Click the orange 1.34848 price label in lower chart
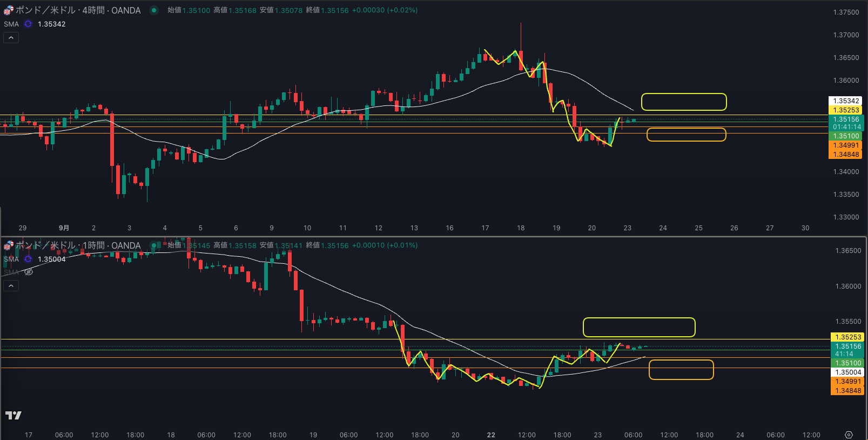The height and width of the screenshot is (440, 868). 848,390
